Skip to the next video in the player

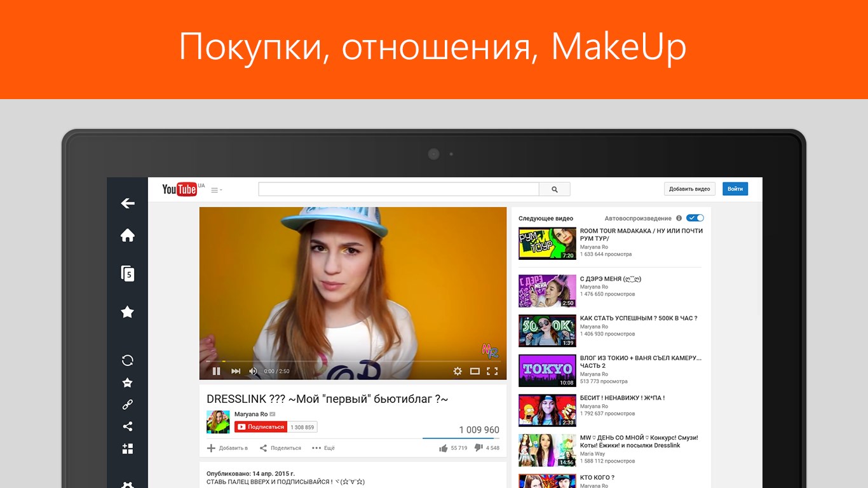click(236, 371)
